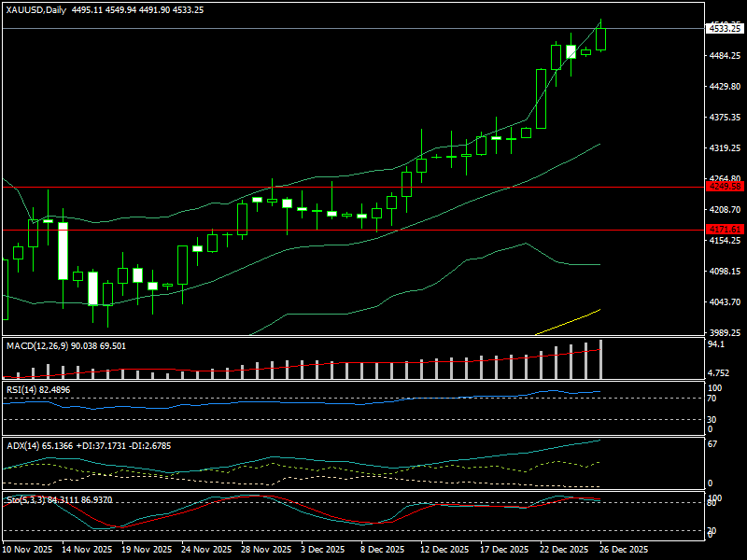Click the RSI(14) indicator label
Viewport: 747px width, 560px height.
pyautogui.click(x=21, y=389)
